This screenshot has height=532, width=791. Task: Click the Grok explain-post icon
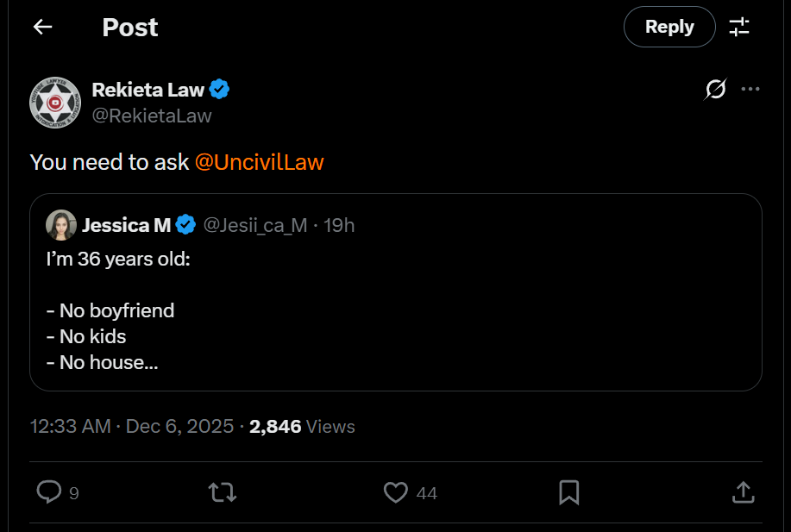[x=715, y=90]
